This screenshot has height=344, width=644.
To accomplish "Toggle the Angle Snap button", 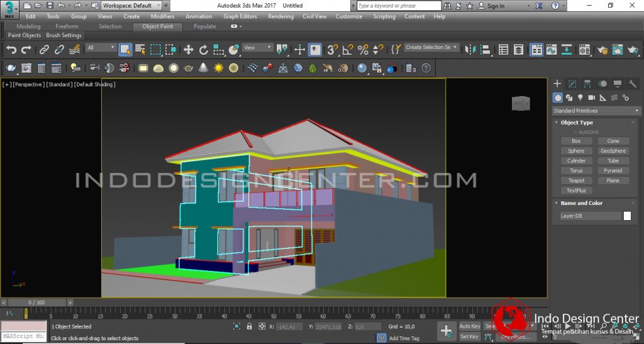I will tap(347, 50).
